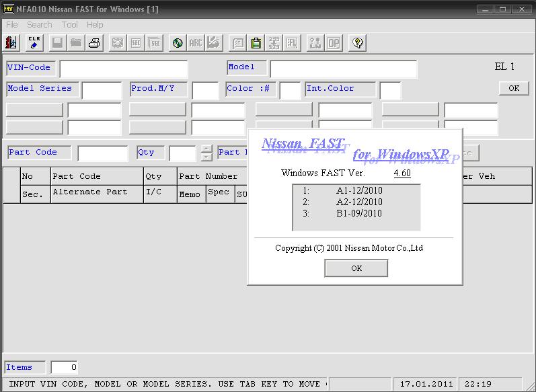Click the VIN-Code input field
536x392 pixels.
pyautogui.click(x=124, y=69)
